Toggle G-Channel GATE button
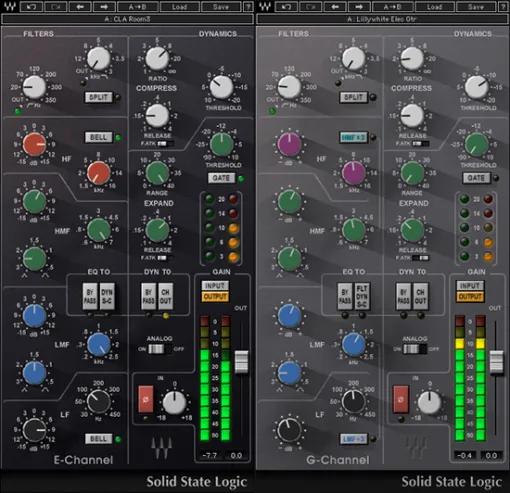The width and height of the screenshot is (510, 493). tap(476, 178)
